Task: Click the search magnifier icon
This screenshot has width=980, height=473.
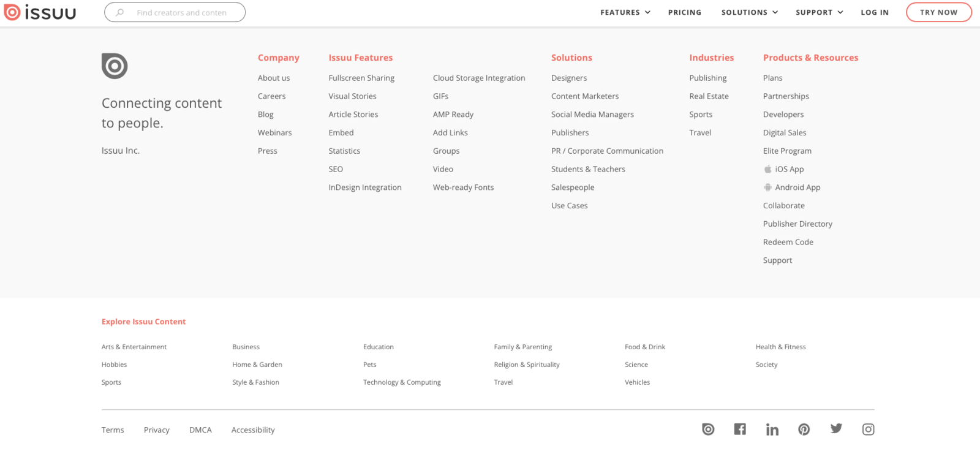Action: pos(120,12)
